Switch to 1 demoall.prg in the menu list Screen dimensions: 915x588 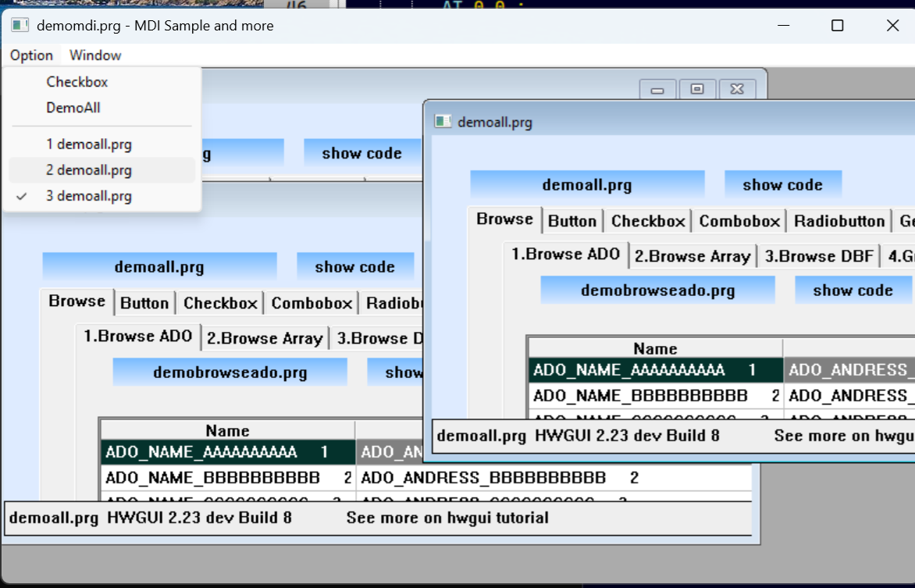tap(88, 144)
